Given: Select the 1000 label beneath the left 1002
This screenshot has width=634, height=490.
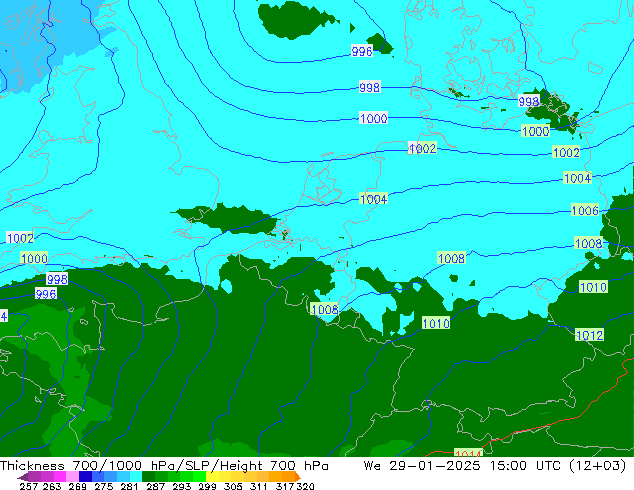Looking at the screenshot, I should pos(34,258).
